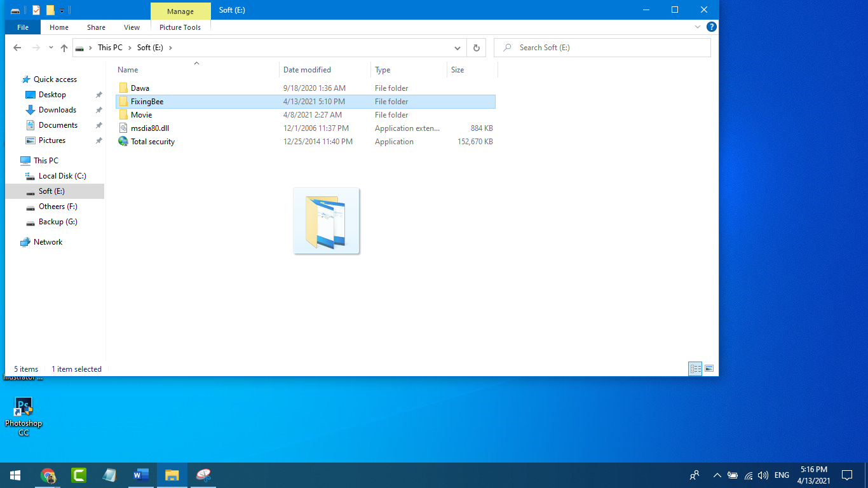Refresh the Soft (E:) folder view

[x=476, y=48]
